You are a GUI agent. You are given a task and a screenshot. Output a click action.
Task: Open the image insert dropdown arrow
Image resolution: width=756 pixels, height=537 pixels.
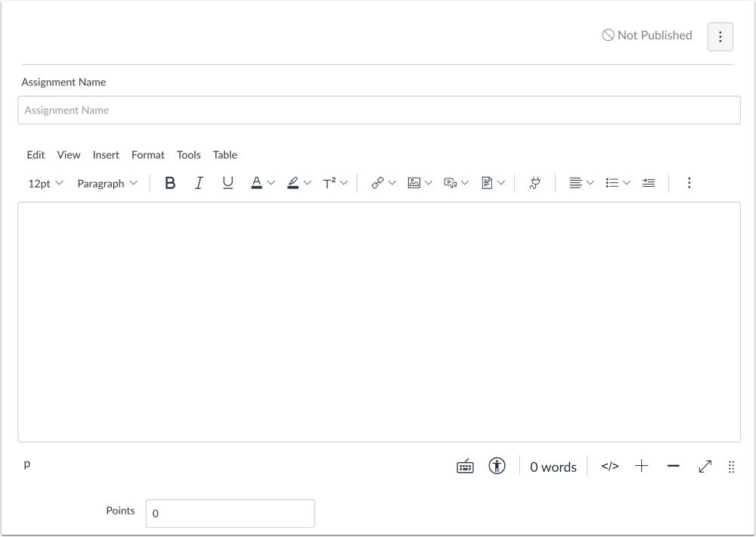click(429, 182)
